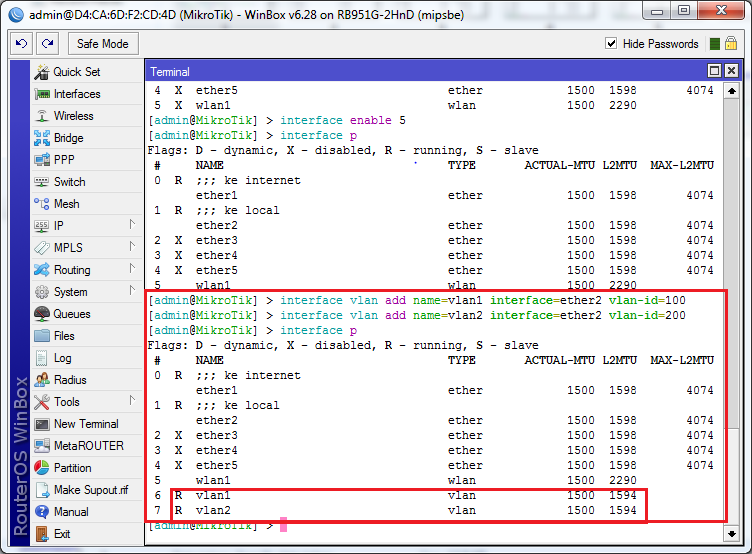Enable Safe Mode button
The height and width of the screenshot is (554, 752).
tap(103, 44)
